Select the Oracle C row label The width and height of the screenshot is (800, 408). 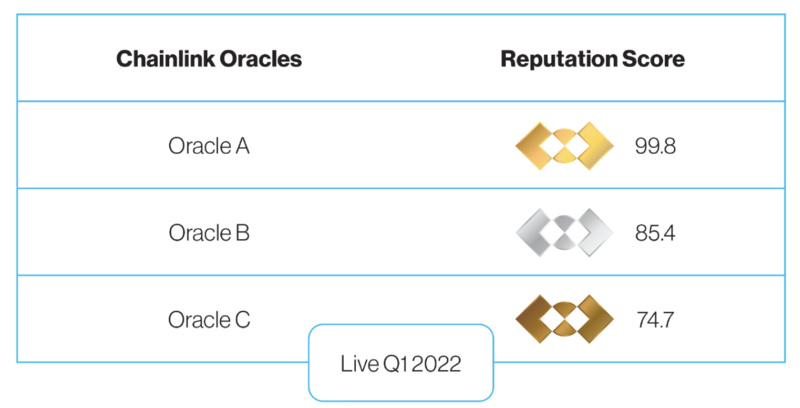[209, 320]
